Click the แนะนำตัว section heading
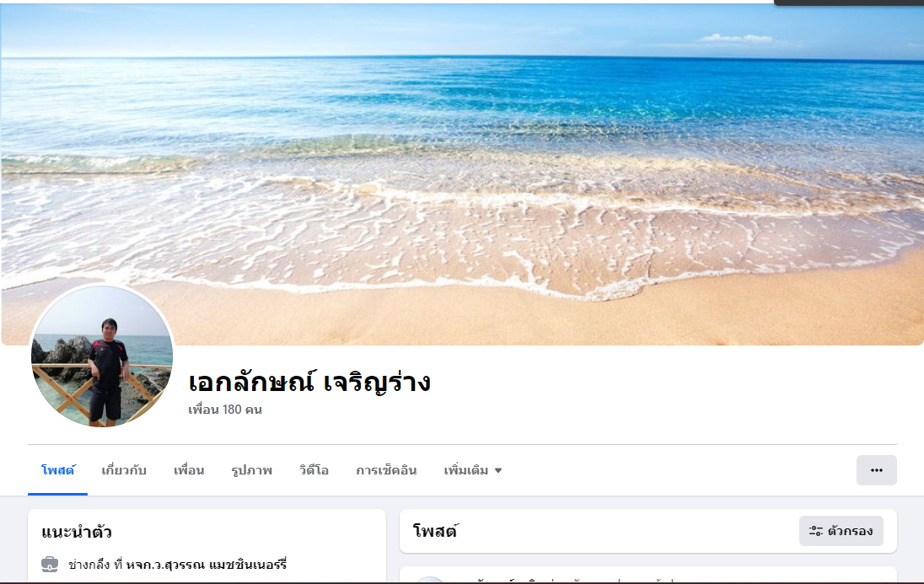 77,532
